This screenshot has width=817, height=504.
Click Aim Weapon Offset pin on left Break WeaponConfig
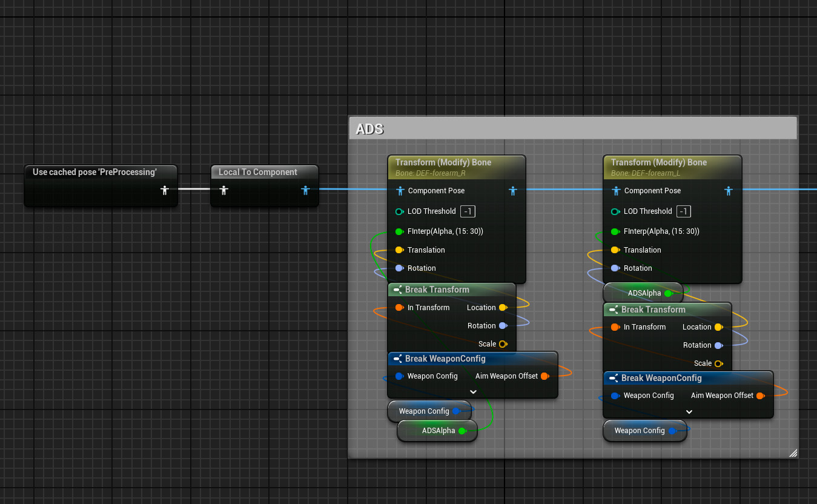click(544, 376)
